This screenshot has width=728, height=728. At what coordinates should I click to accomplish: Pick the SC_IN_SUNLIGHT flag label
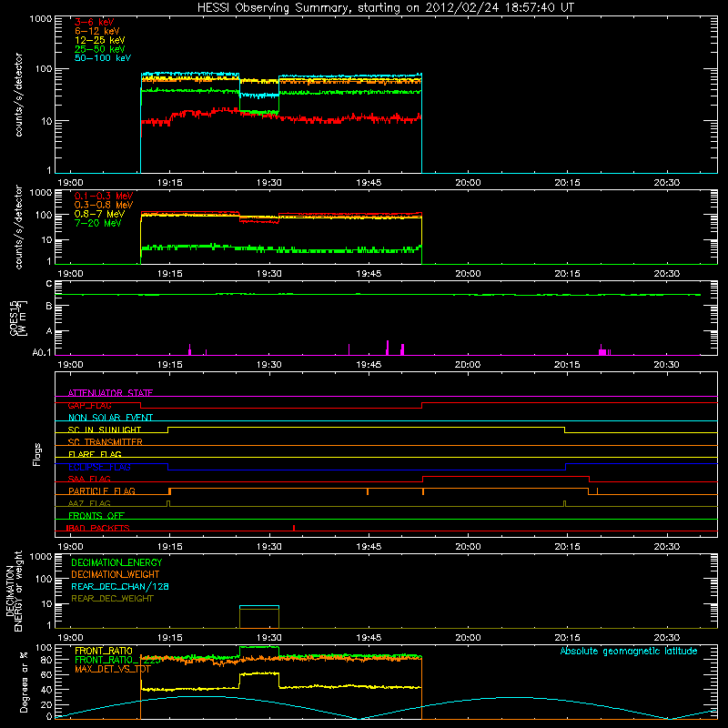pyautogui.click(x=105, y=430)
